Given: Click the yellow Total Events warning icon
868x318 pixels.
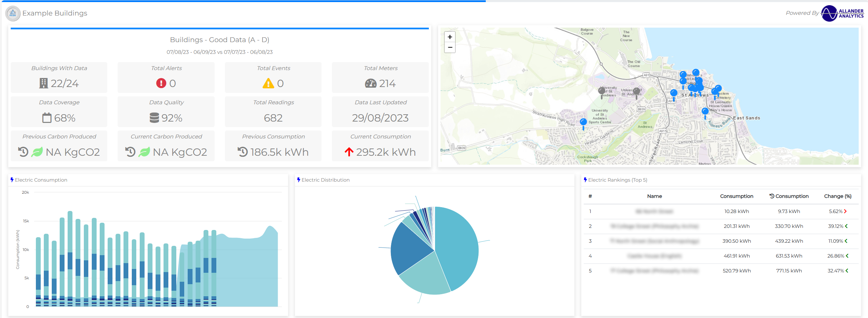Looking at the screenshot, I should pos(268,83).
